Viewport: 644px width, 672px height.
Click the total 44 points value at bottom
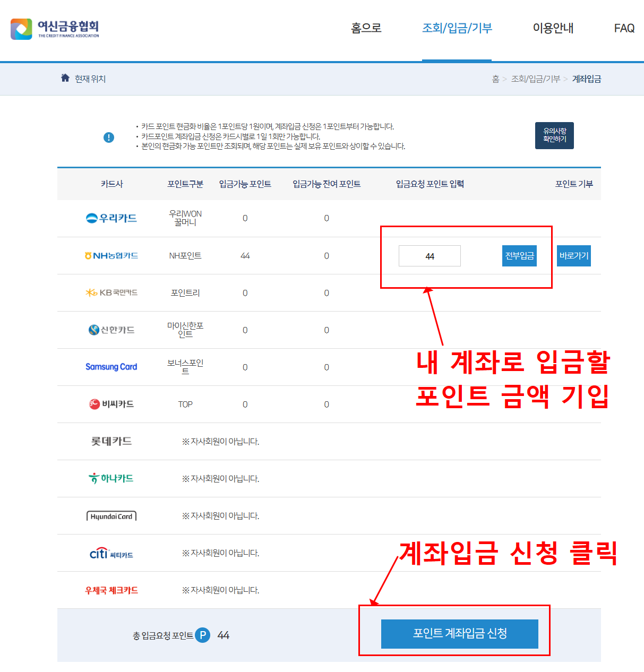pyautogui.click(x=224, y=635)
